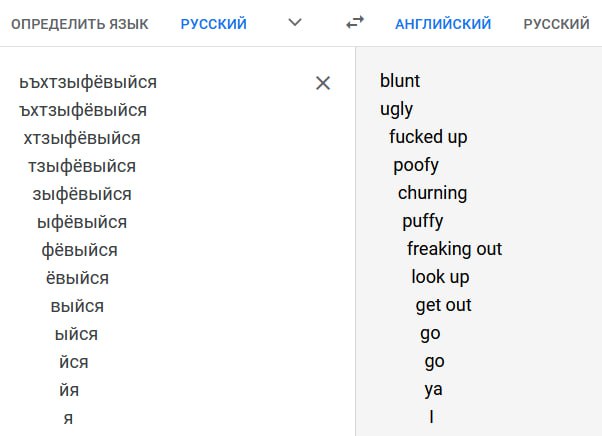Click the translation get out
This screenshot has width=602, height=436.
click(443, 306)
